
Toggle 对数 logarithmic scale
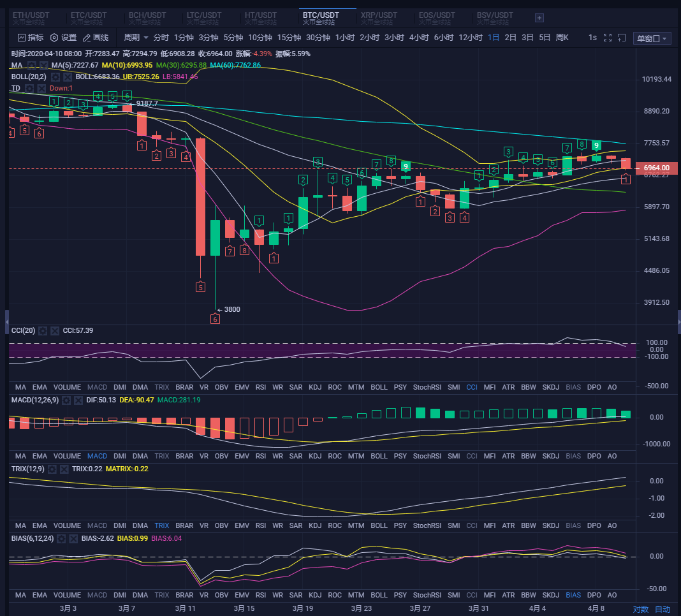(x=641, y=609)
